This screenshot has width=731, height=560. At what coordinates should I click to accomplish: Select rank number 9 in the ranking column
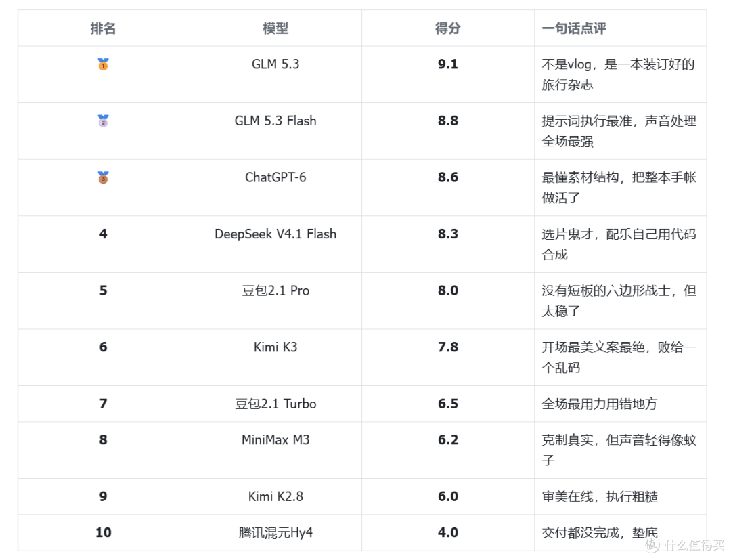pyautogui.click(x=103, y=496)
